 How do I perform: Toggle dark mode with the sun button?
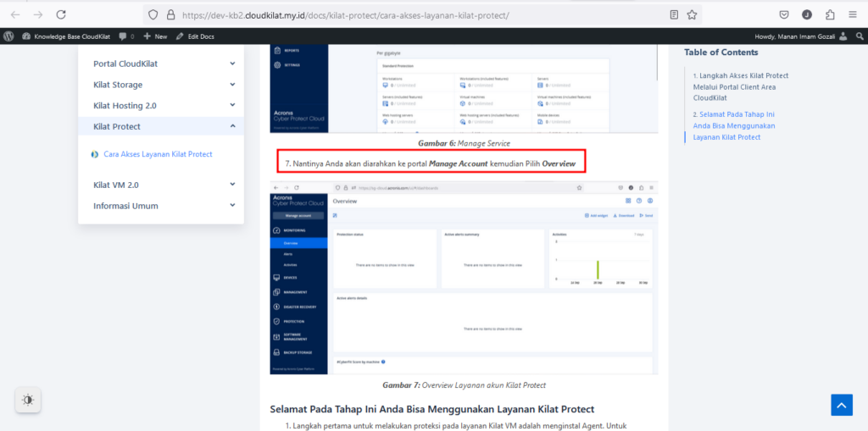click(x=28, y=400)
